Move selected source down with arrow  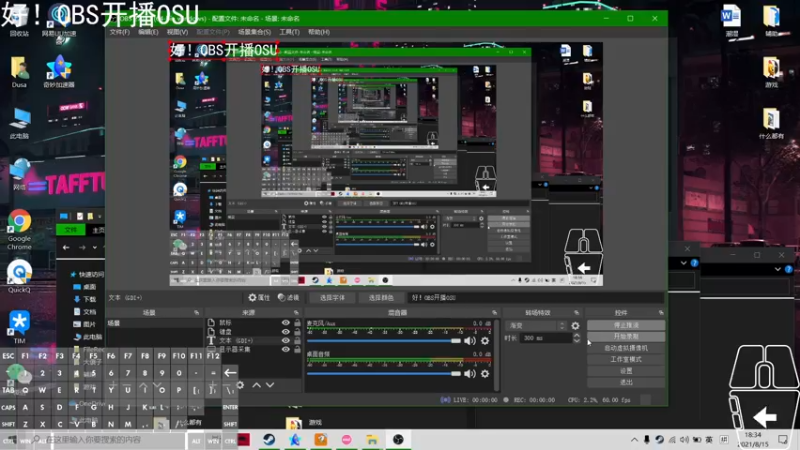(x=270, y=385)
